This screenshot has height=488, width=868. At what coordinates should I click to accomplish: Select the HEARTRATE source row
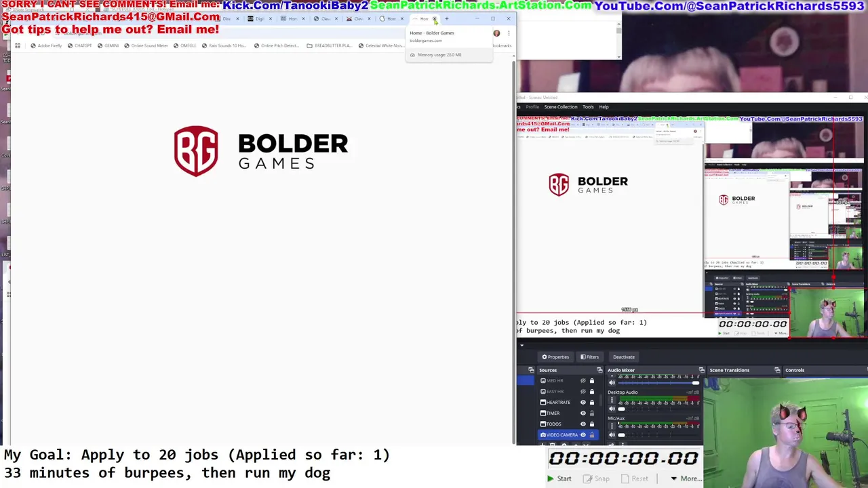(x=570, y=403)
